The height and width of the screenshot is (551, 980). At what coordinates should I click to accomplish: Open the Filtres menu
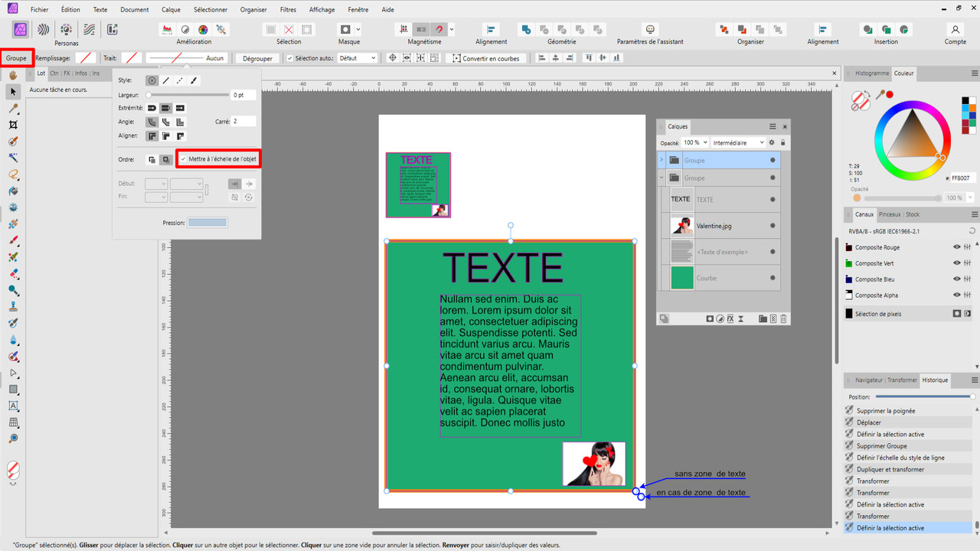tap(288, 10)
